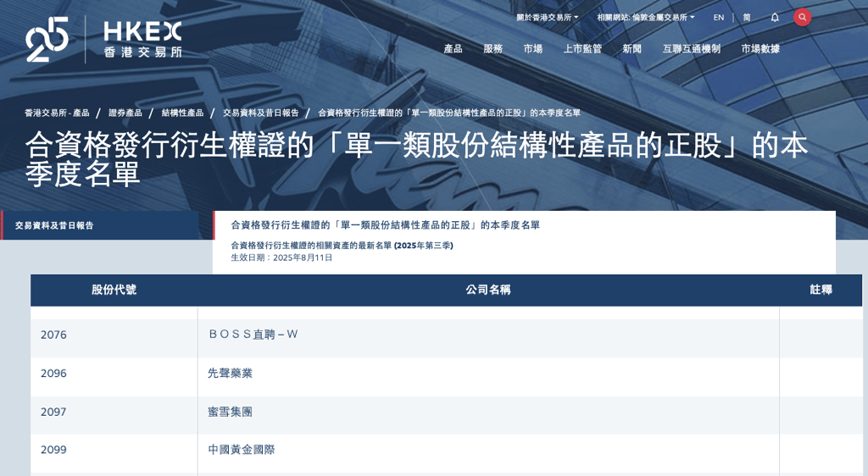Switch language to EN
This screenshot has height=476, width=868.
click(x=719, y=18)
